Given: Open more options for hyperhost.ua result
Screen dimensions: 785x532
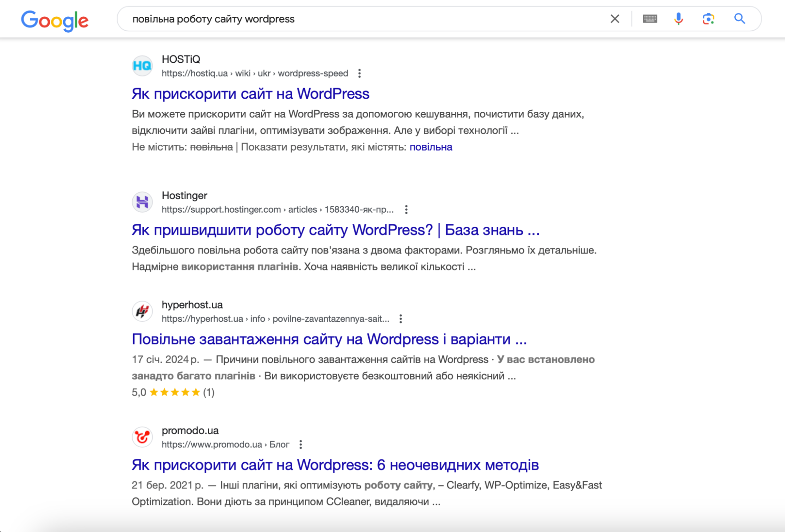Looking at the screenshot, I should pos(401,319).
